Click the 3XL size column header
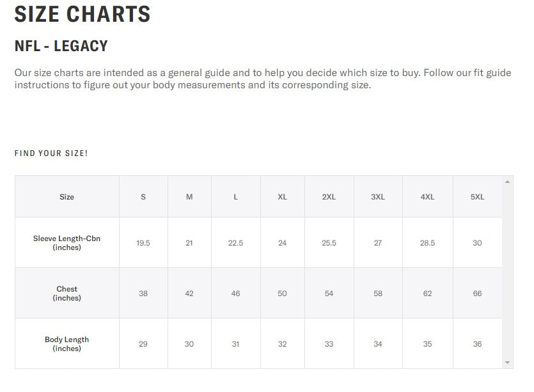The height and width of the screenshot is (392, 534). (x=378, y=197)
